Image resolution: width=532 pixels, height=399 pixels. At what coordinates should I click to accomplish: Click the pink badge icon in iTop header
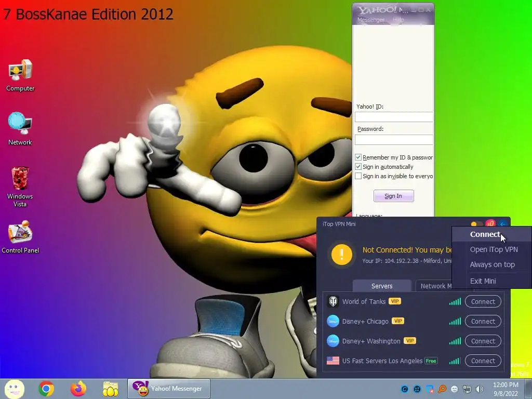pos(490,223)
